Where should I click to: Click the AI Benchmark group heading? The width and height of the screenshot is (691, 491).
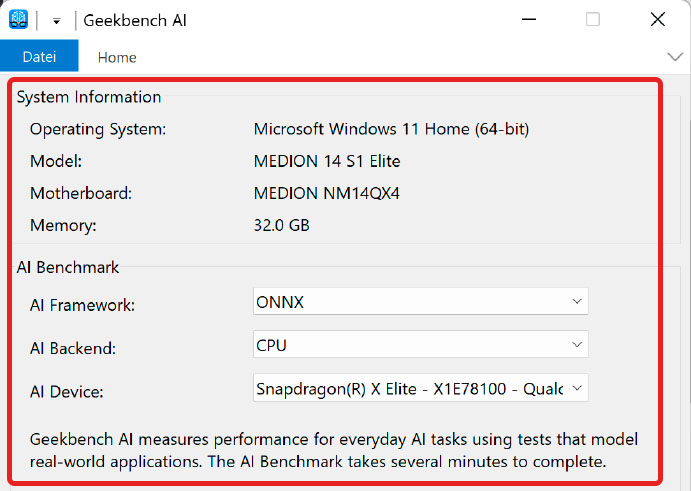68,267
